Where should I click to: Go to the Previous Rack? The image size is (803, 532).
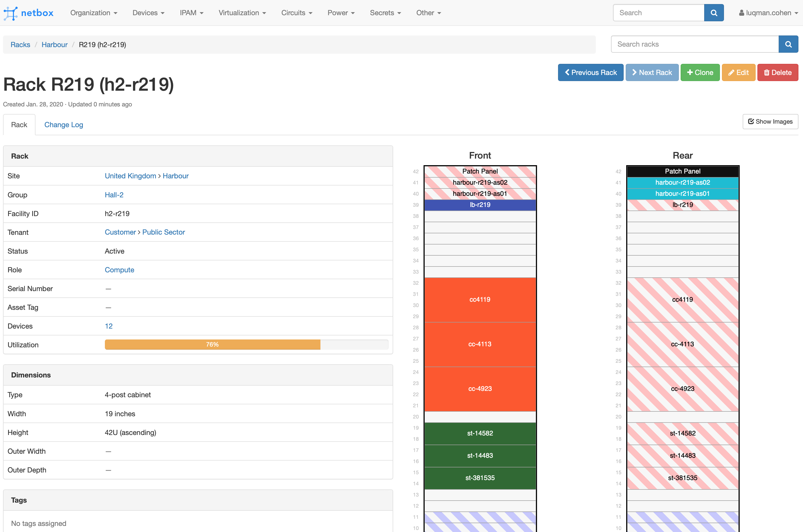coord(590,73)
